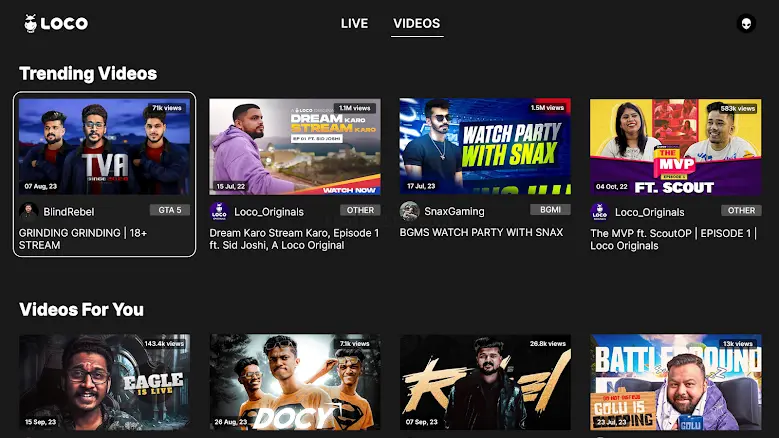Viewport: 779px width, 438px height.
Task: Play The MVP ft. Scout thumbnail
Action: tap(676, 146)
